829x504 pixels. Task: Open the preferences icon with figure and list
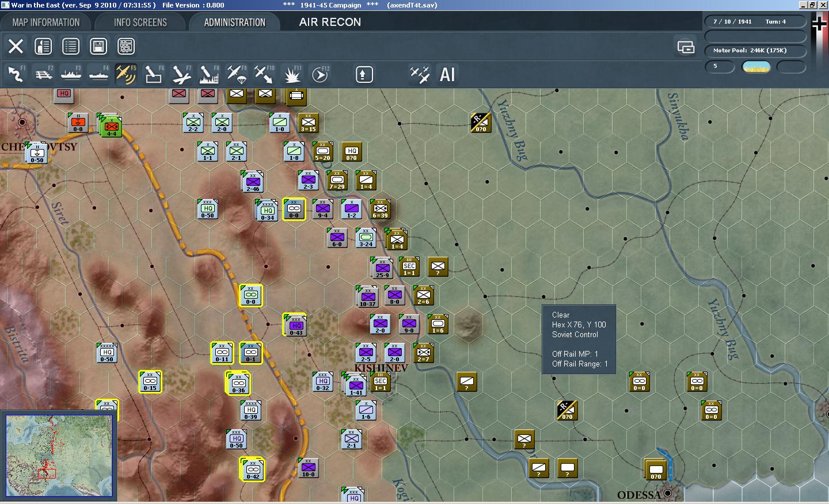43,46
